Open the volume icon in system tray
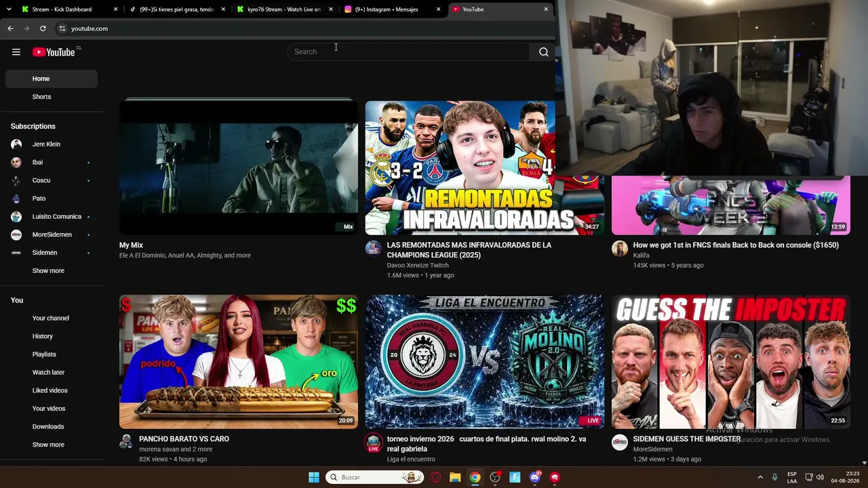 tap(820, 477)
